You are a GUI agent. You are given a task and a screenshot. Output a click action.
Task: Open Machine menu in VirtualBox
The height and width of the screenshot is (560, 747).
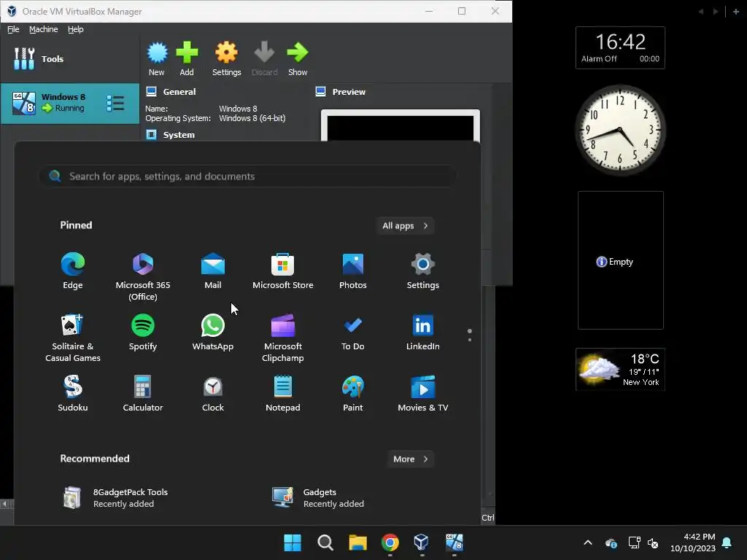[x=43, y=29]
